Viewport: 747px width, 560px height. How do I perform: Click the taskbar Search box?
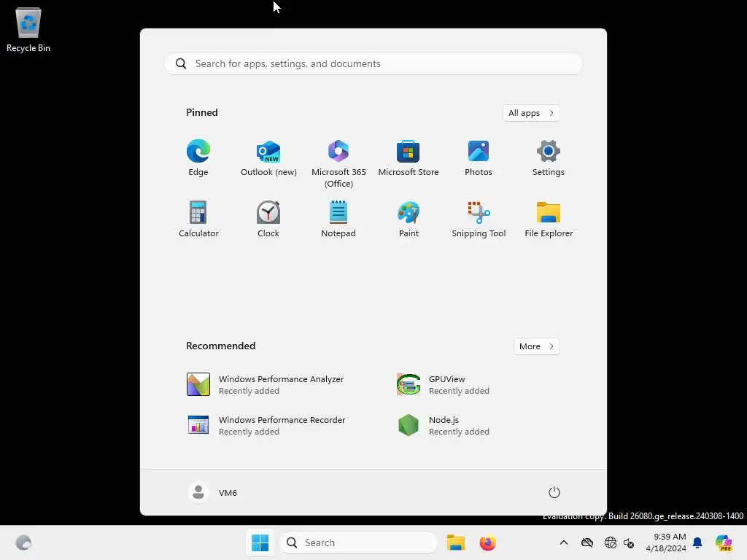click(x=358, y=542)
